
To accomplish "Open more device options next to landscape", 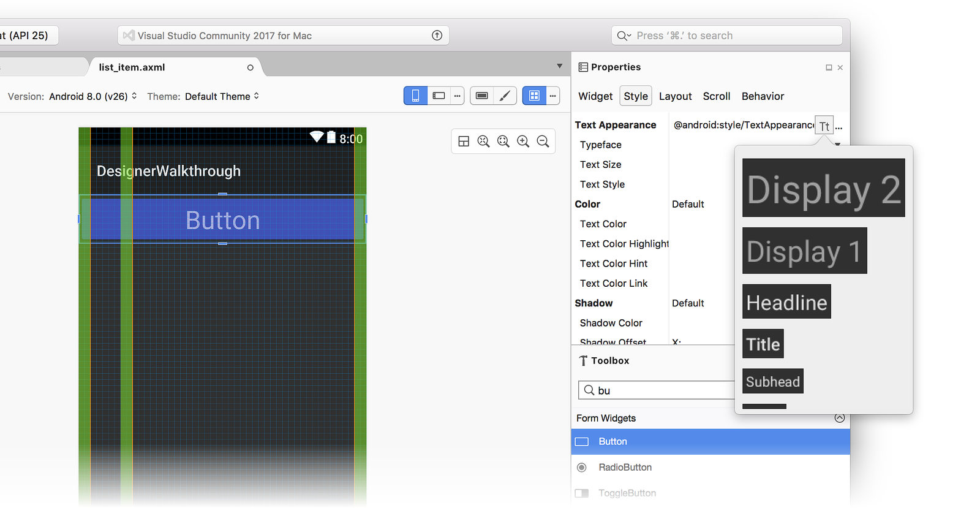I will [x=457, y=96].
